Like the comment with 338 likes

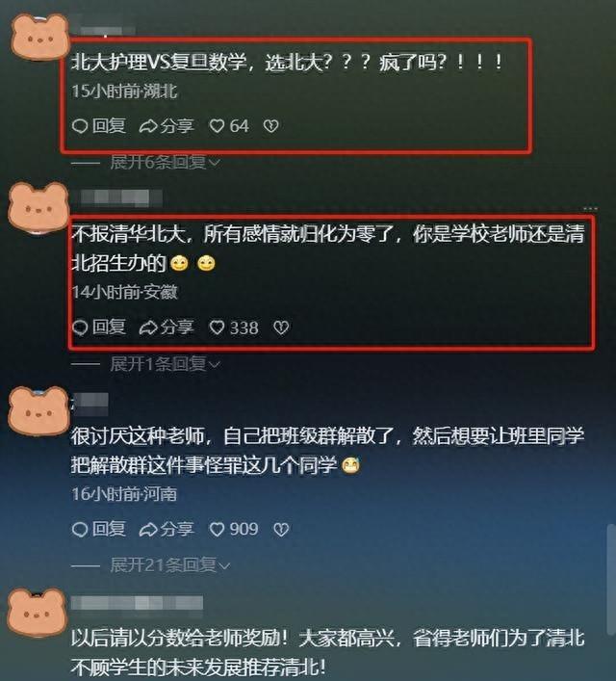234,327
